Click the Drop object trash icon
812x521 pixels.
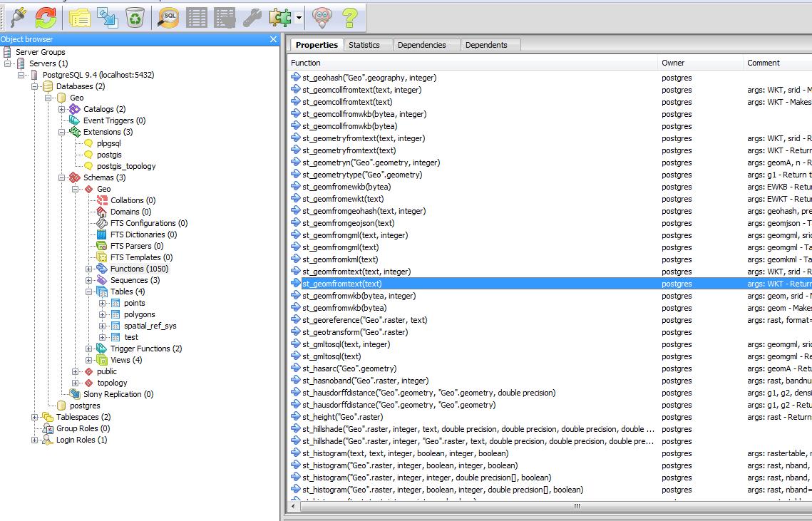[134, 17]
